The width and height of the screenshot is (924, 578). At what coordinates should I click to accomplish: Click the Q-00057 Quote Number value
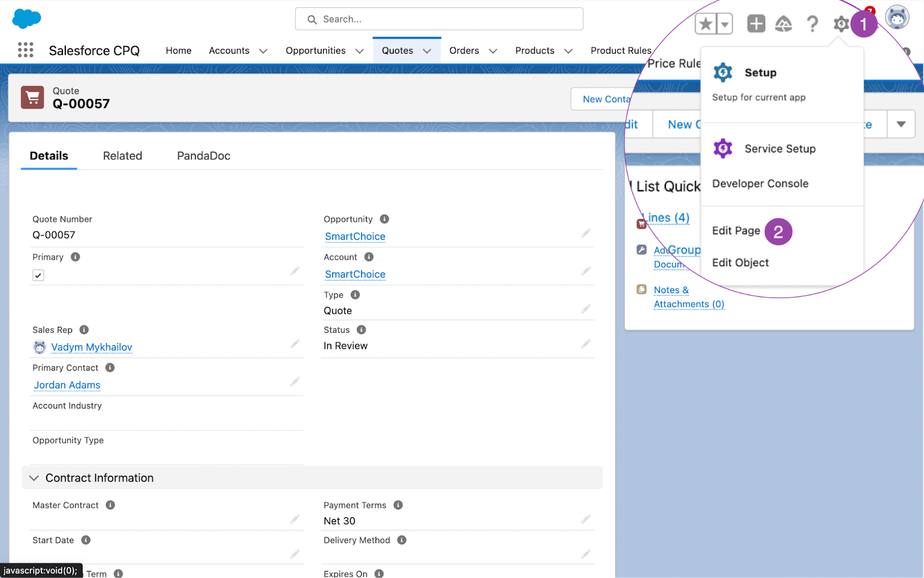point(54,235)
